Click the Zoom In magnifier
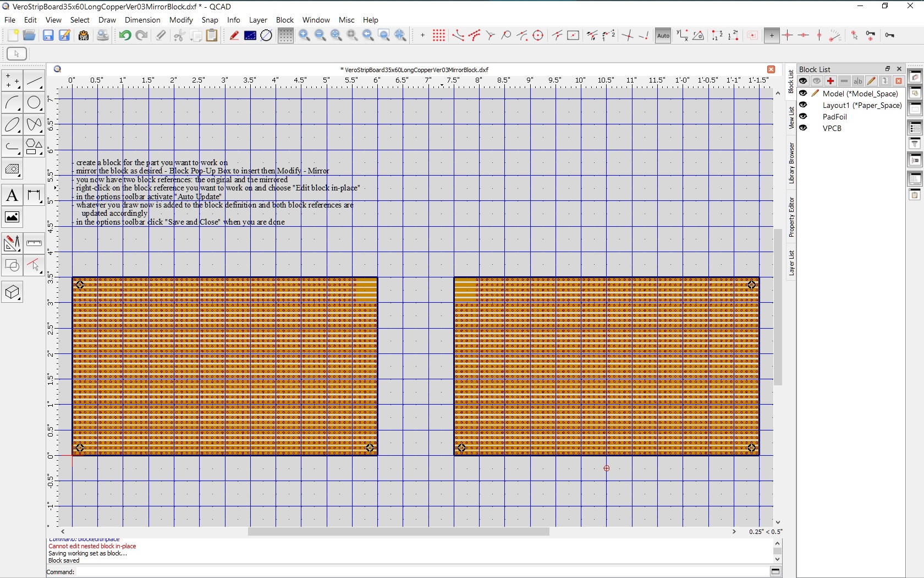Viewport: 924px width, 578px height. click(x=304, y=36)
